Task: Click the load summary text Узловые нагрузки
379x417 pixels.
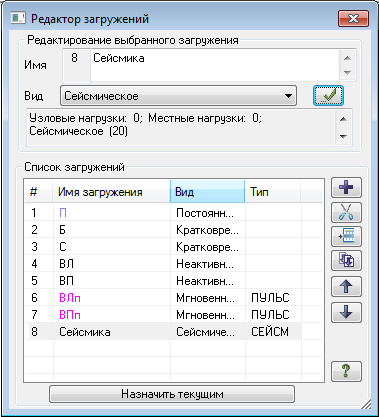Action: click(78, 118)
